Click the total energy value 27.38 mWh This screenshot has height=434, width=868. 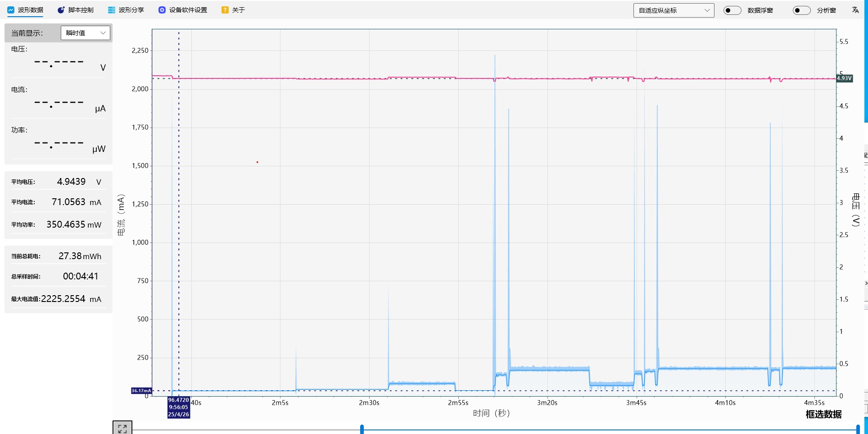tap(80, 256)
